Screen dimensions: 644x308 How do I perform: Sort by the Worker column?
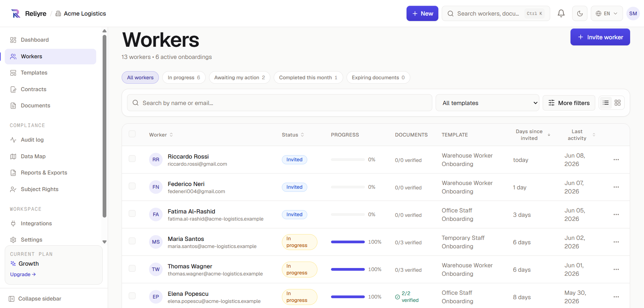coord(161,135)
